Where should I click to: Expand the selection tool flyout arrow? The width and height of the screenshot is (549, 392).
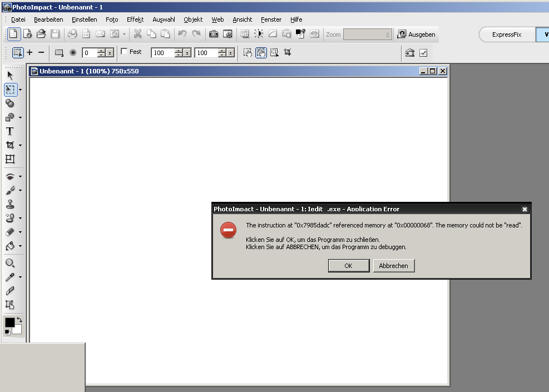21,89
